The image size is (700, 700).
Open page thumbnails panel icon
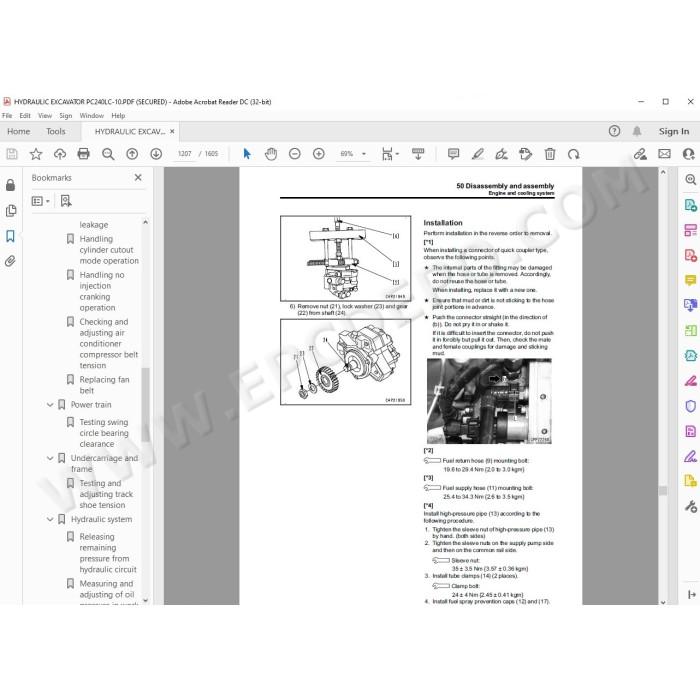pyautogui.click(x=11, y=211)
